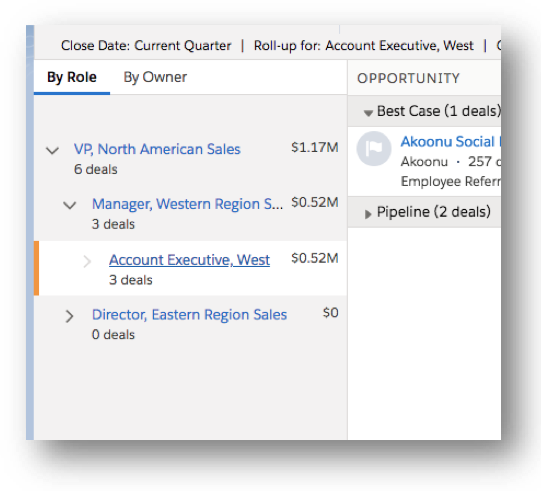The image size is (541, 491).
Task: Open the Akoonu Social opportunity link
Action: [x=450, y=141]
